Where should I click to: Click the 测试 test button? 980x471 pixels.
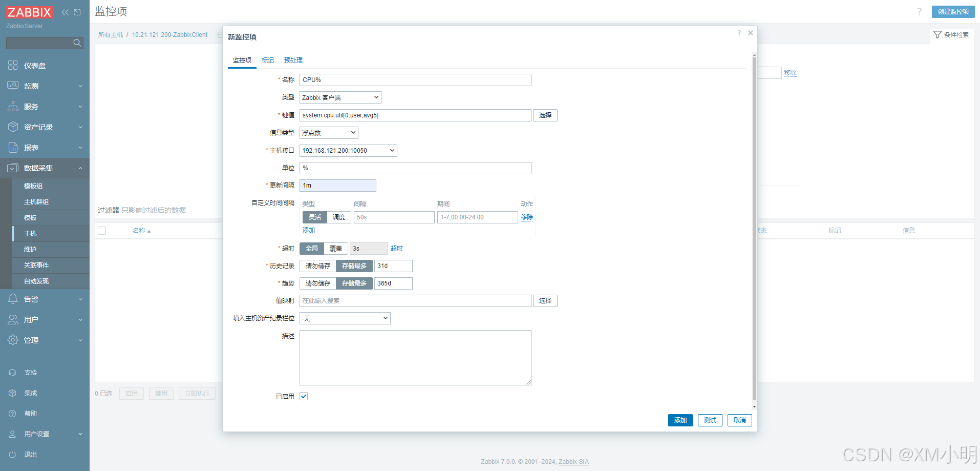coord(710,420)
